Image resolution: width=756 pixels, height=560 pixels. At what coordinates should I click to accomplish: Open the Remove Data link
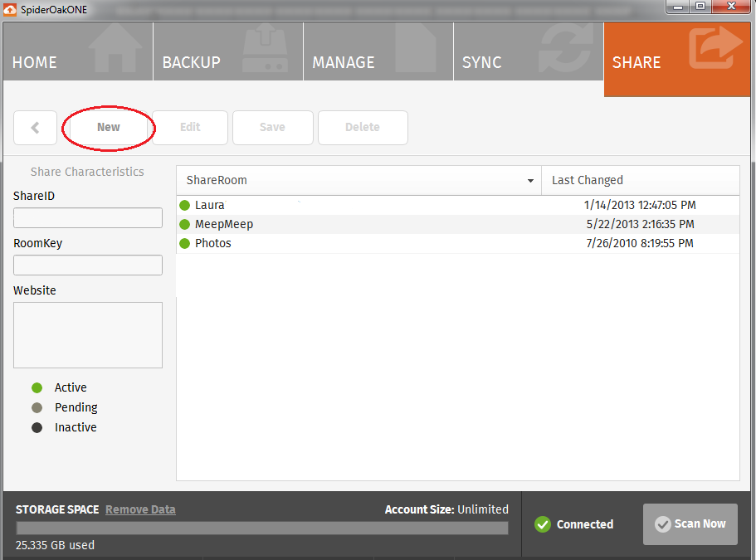140,509
